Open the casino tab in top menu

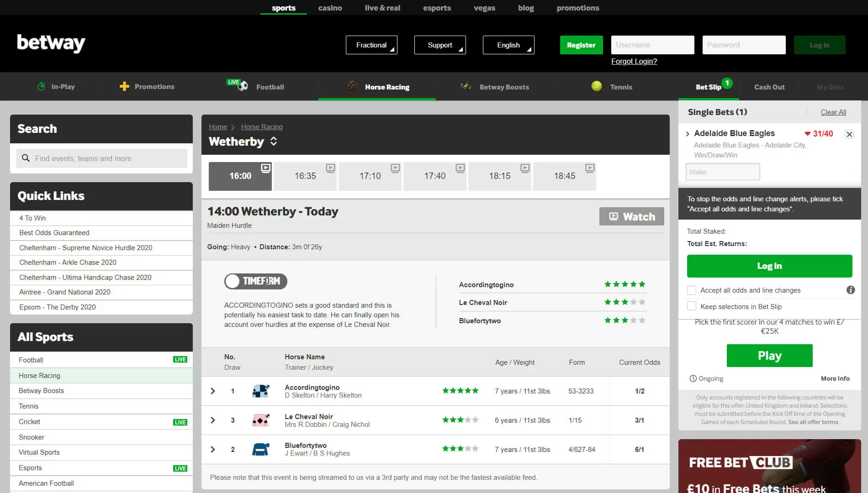coord(330,8)
